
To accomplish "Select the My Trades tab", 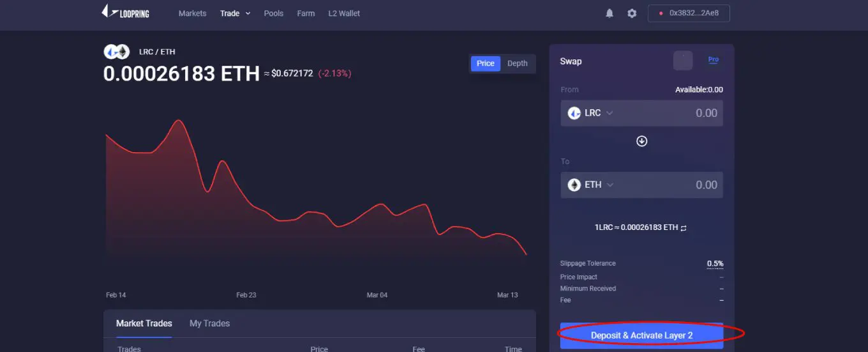I will click(x=209, y=323).
